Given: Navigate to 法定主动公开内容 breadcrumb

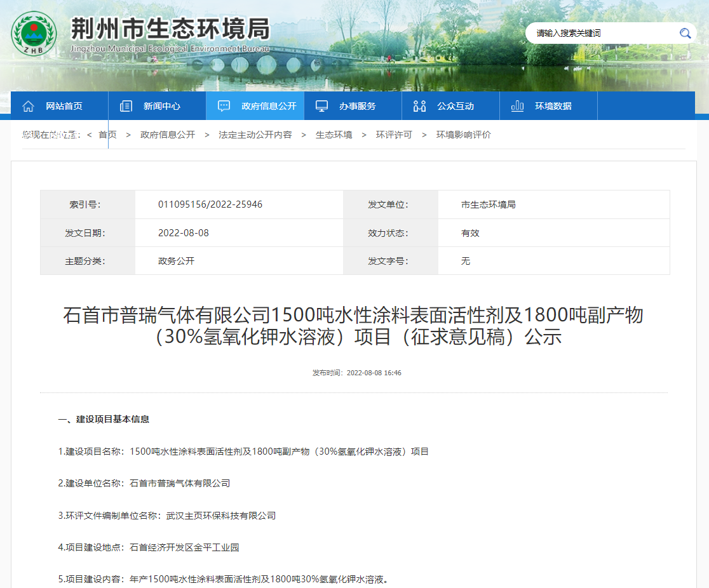Looking at the screenshot, I should point(255,135).
